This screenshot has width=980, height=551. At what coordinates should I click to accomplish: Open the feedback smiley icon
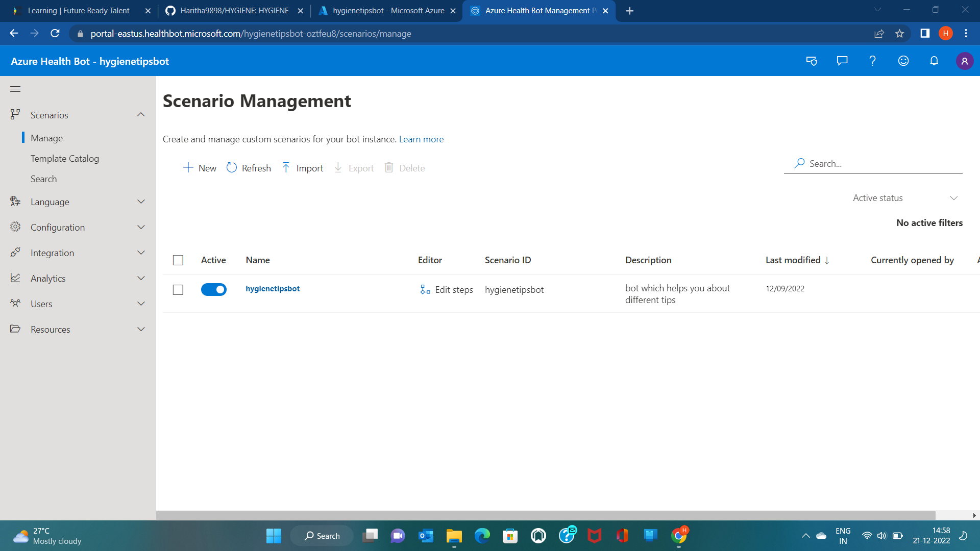903,61
